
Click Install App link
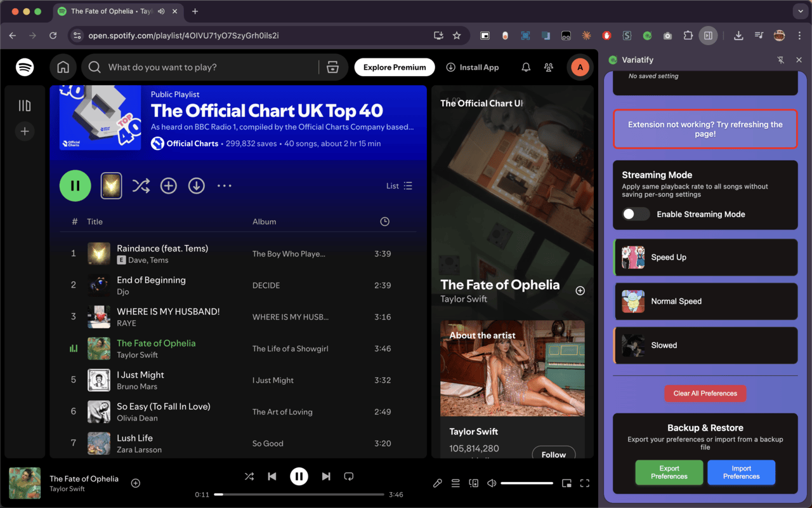[x=473, y=67]
